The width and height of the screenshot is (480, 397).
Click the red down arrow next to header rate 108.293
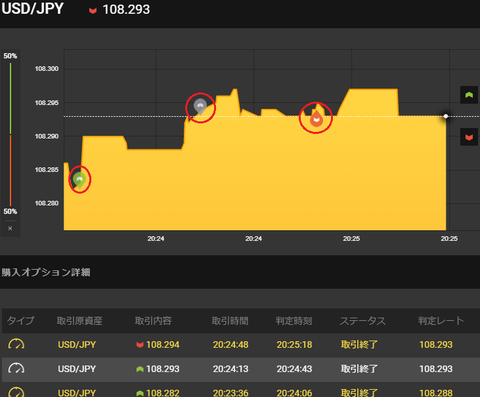pos(93,11)
